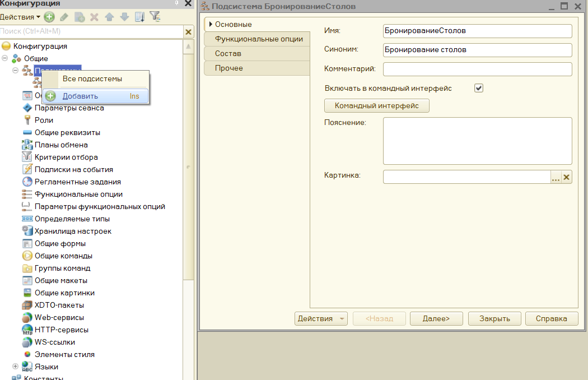This screenshot has width=588, height=380.
Task: Open the Действия dropdown in the configuration panel
Action: point(20,17)
